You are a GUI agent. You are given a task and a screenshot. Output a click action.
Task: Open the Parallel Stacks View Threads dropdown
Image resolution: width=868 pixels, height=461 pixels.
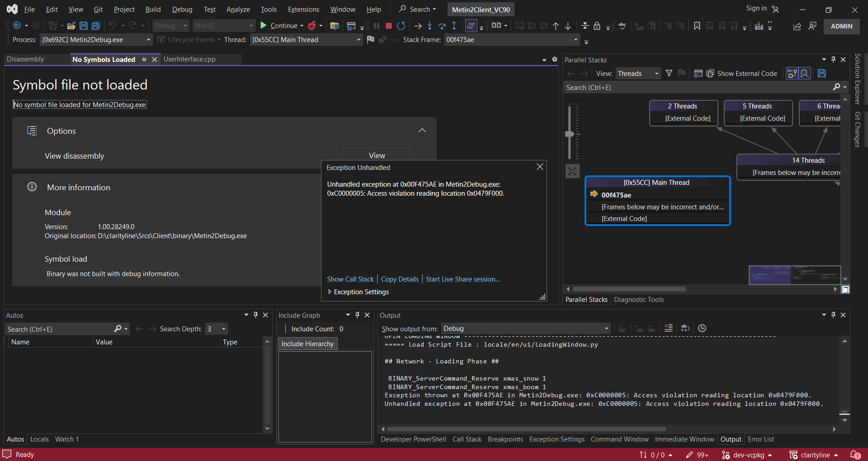pos(638,73)
